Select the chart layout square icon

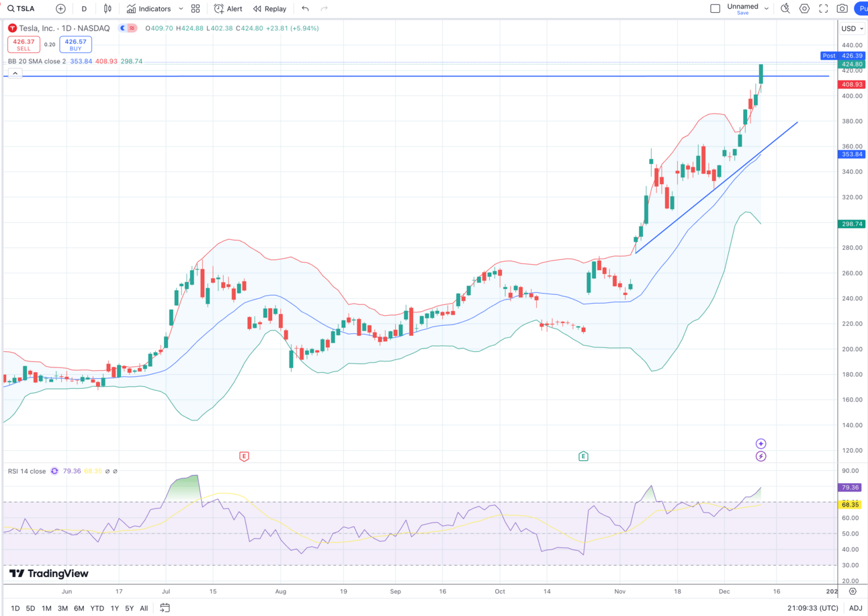click(715, 9)
